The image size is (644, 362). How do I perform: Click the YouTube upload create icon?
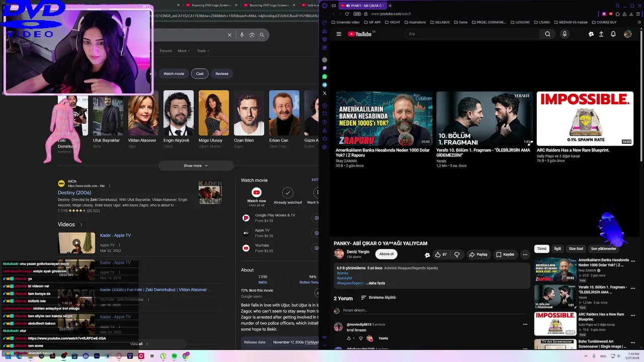(601, 34)
